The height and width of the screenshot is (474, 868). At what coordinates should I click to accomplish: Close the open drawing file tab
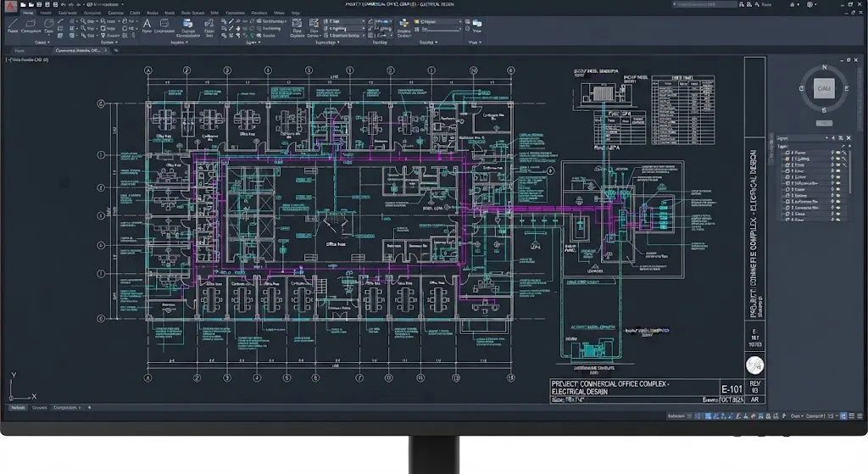105,50
